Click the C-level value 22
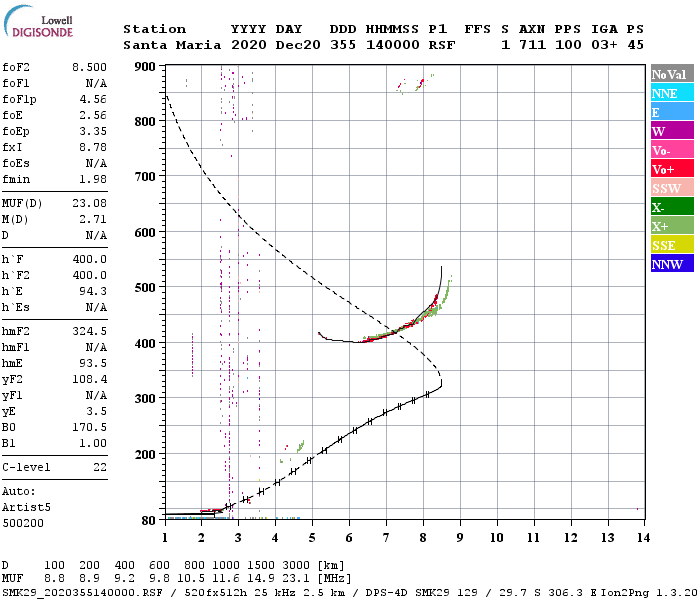The height and width of the screenshot is (600, 700). click(100, 467)
